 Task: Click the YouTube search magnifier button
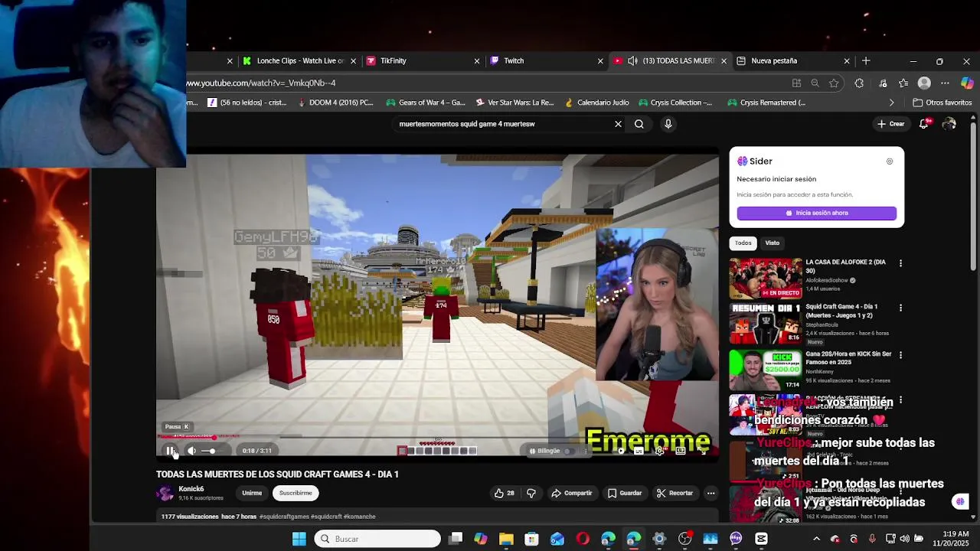(639, 124)
